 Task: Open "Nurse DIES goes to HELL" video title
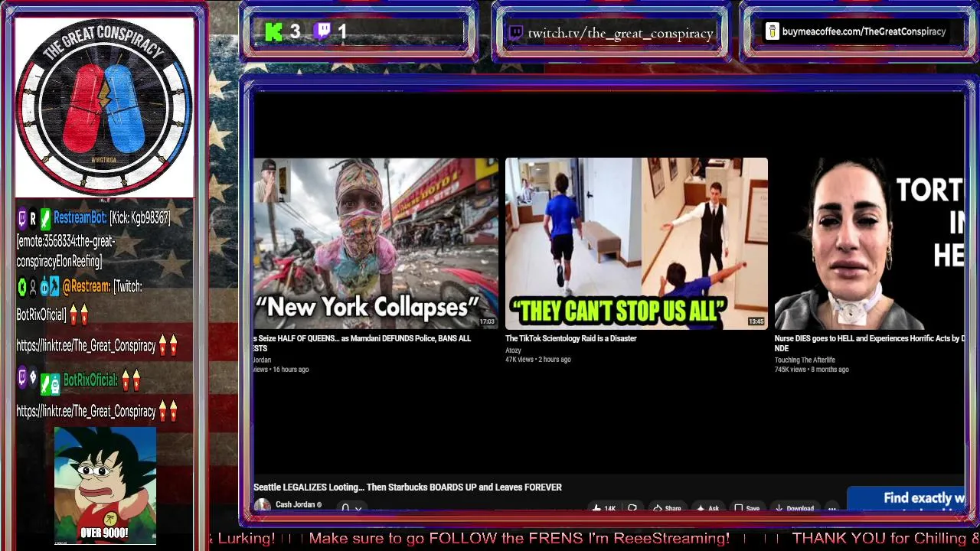tap(869, 343)
